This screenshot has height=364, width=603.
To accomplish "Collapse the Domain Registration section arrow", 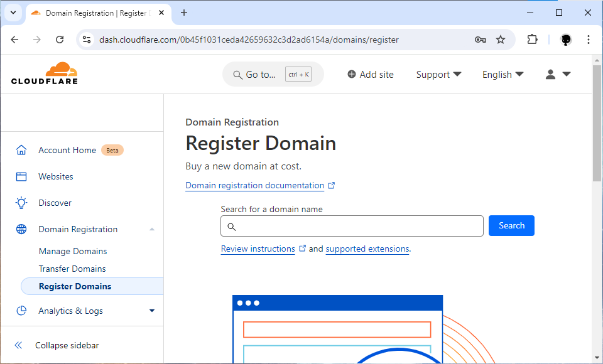I will pos(152,229).
